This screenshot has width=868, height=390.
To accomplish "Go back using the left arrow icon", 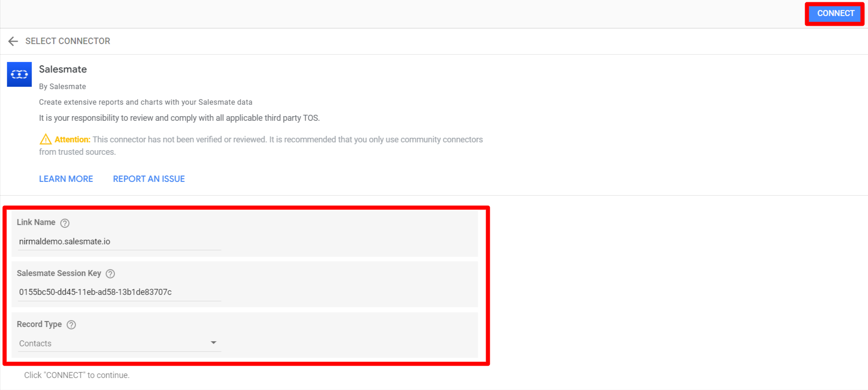I will tap(13, 41).
